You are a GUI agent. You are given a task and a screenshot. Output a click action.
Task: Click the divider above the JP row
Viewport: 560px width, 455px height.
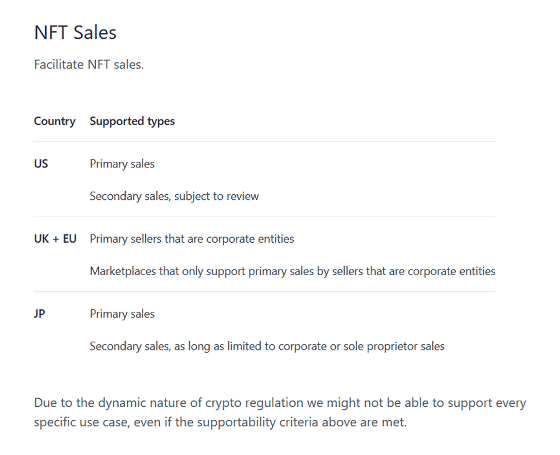(x=264, y=291)
